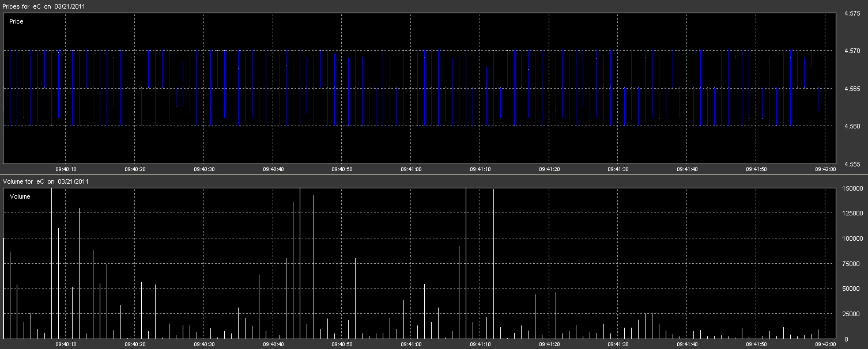
Task: Click 09:41:00 on the volume chart time axis
Action: coord(411,344)
